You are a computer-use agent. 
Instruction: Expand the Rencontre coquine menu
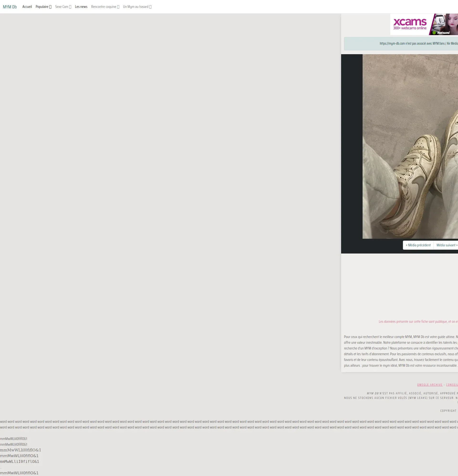point(105,7)
